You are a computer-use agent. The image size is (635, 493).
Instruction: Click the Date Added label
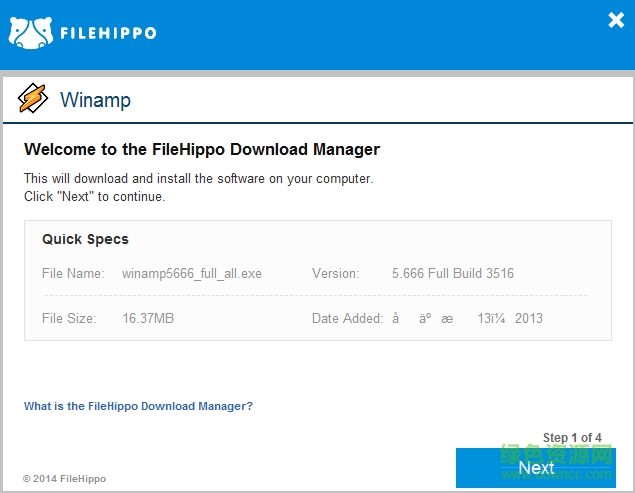[x=347, y=318]
